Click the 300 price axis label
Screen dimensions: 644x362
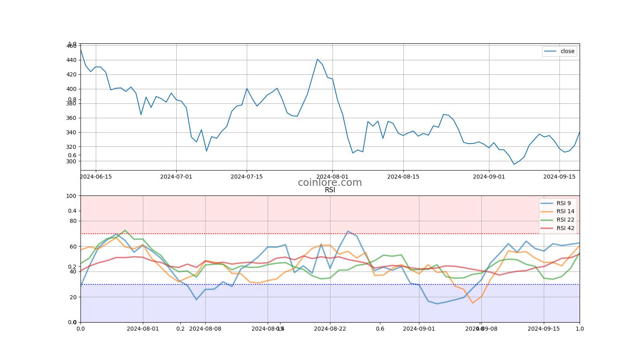(x=71, y=161)
